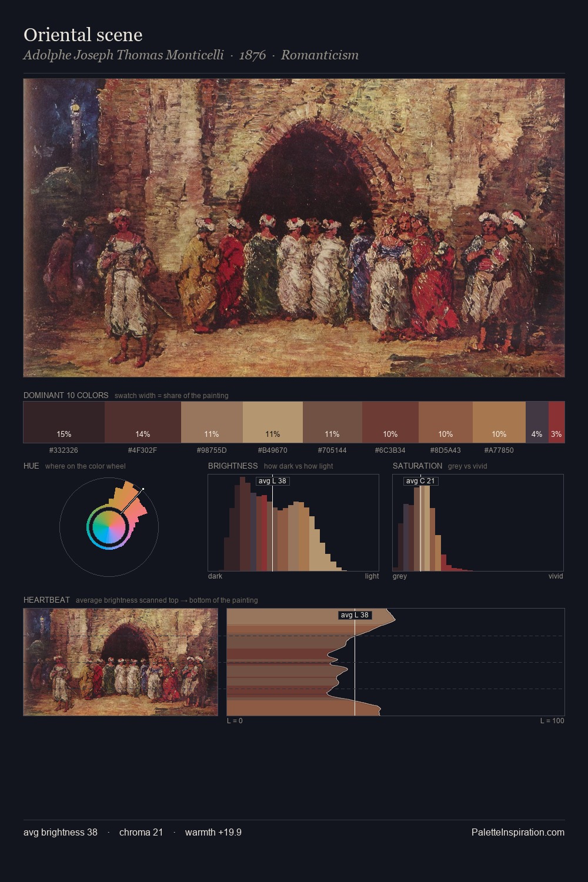Click the hex code #6C3B34 text
Screen dimensions: 588x882
390,450
